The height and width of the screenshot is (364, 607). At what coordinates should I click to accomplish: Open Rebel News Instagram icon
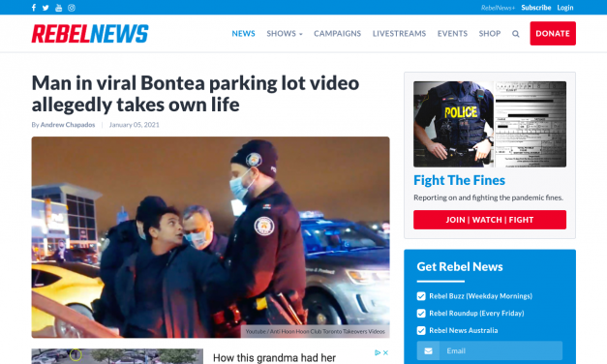pyautogui.click(x=72, y=8)
